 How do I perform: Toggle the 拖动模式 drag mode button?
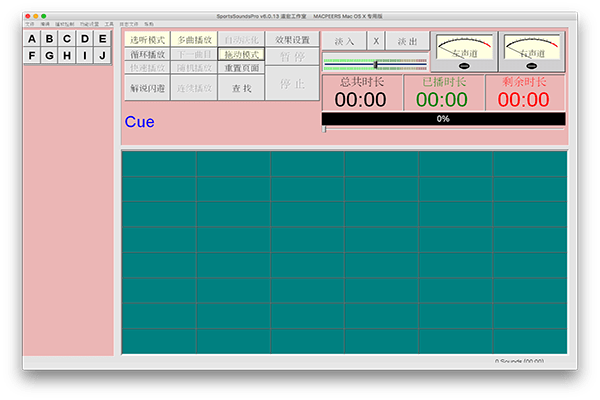(241, 54)
